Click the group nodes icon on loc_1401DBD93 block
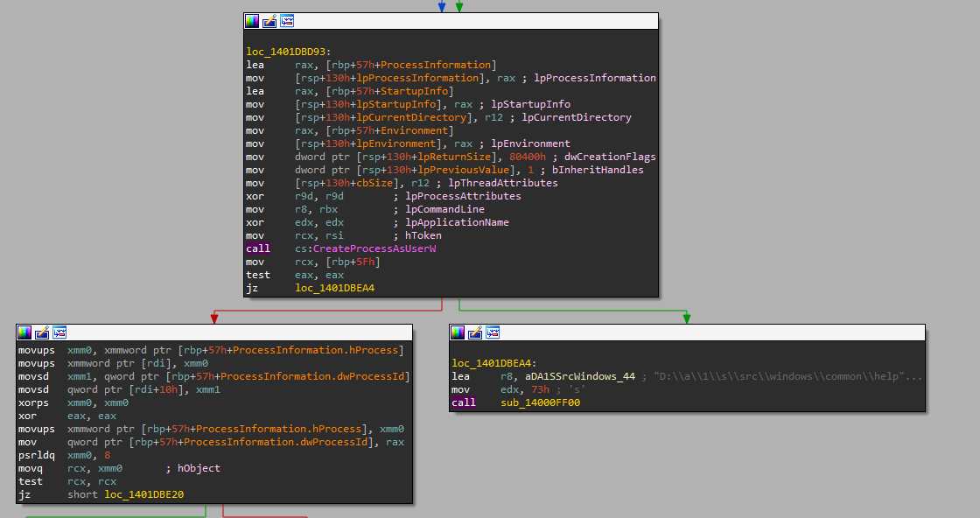Image resolution: width=980 pixels, height=518 pixels. coord(287,21)
